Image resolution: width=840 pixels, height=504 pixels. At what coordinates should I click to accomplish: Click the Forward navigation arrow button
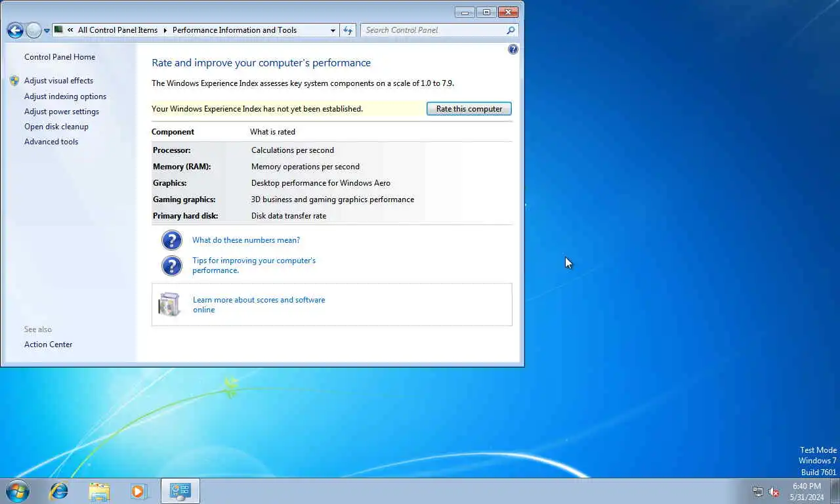coord(33,30)
